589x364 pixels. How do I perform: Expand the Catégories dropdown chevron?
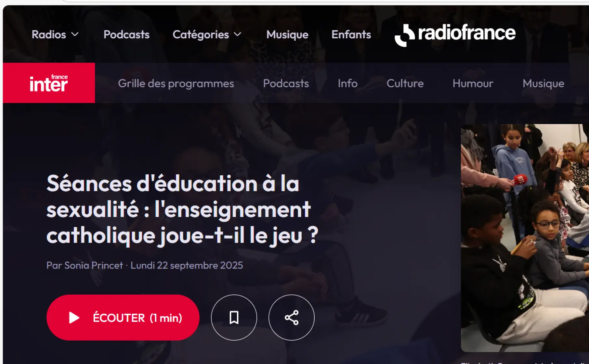(238, 34)
